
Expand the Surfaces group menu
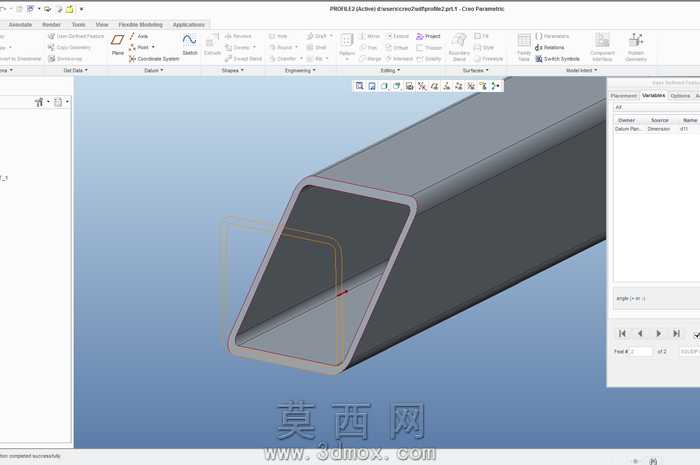coord(475,70)
